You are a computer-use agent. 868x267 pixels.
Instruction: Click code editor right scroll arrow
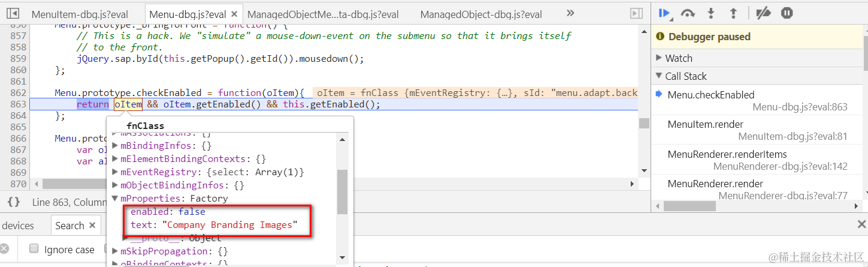[x=631, y=184]
